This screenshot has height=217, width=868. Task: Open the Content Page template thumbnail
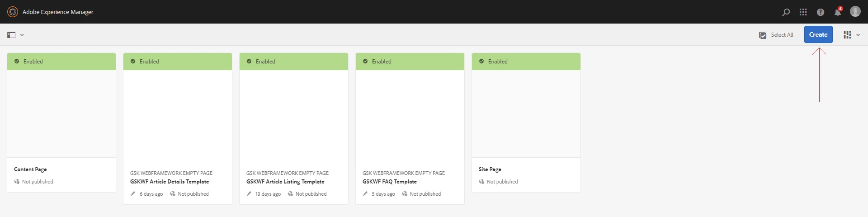(x=61, y=114)
